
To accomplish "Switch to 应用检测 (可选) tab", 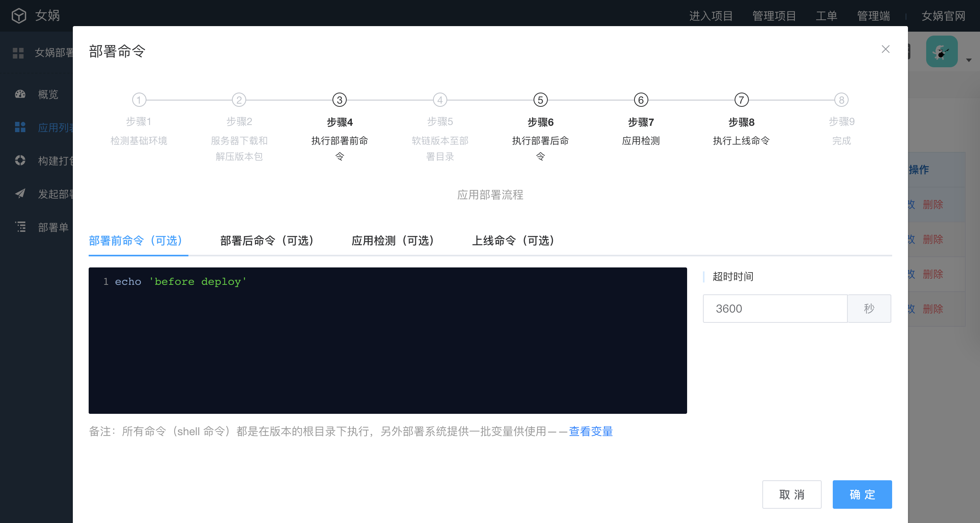I will coord(393,241).
